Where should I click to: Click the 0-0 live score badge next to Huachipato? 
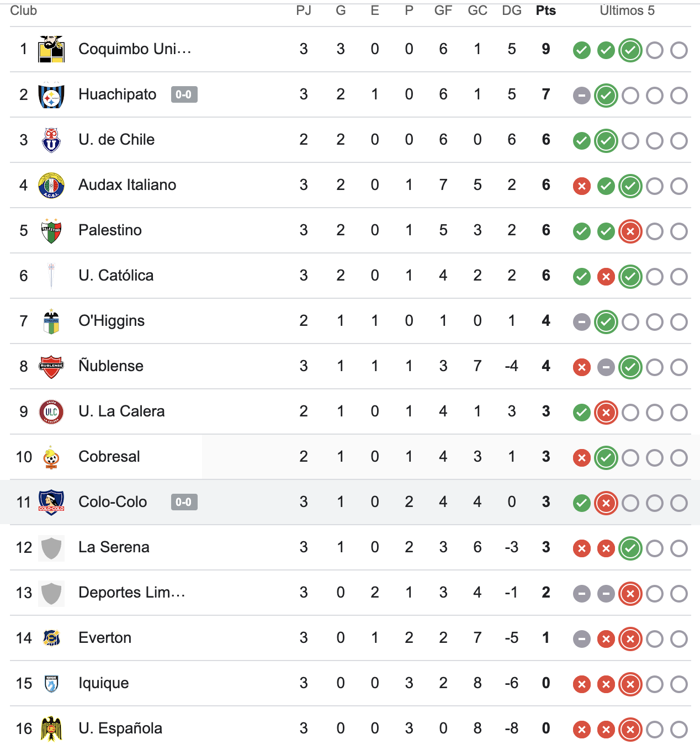184,94
